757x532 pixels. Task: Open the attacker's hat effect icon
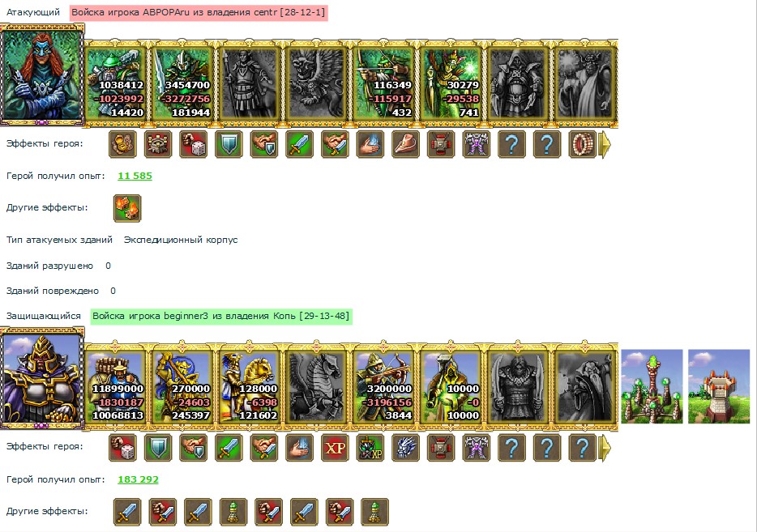[x=405, y=144]
